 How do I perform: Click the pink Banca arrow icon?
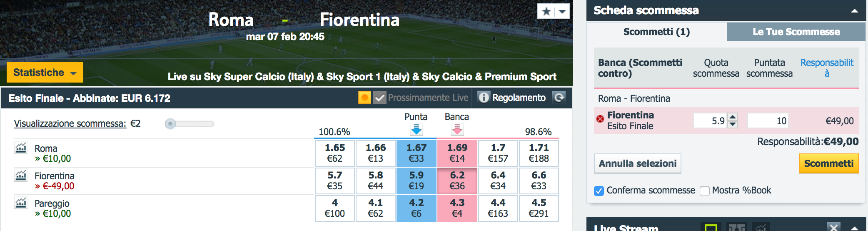coord(457,129)
